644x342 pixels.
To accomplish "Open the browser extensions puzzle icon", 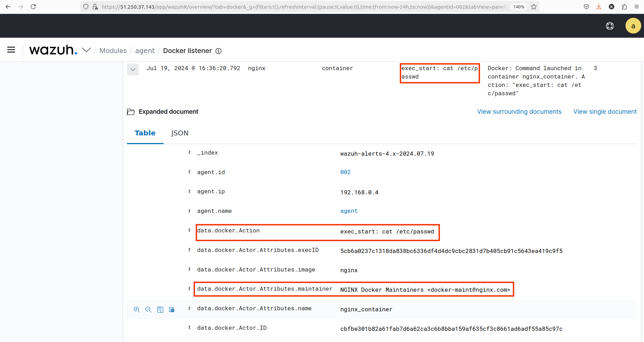I will tap(624, 7).
